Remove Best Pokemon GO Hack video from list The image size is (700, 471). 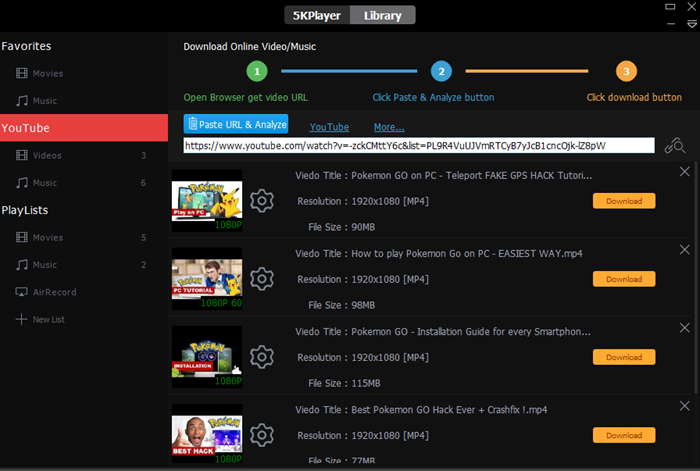pyautogui.click(x=684, y=406)
